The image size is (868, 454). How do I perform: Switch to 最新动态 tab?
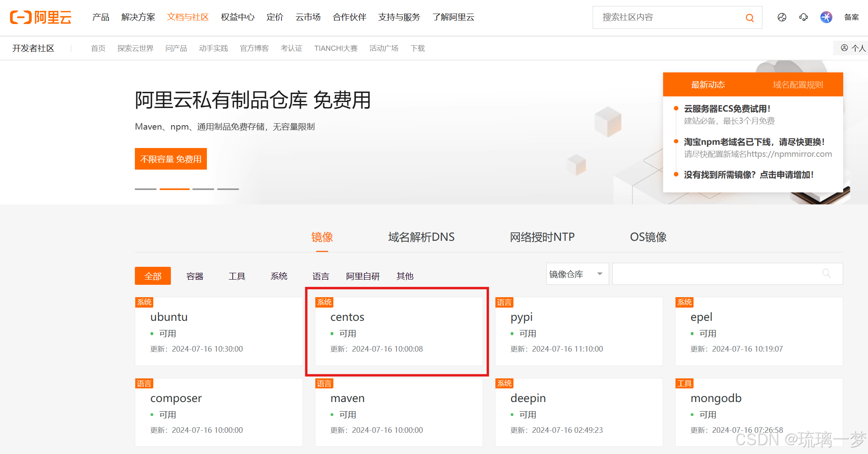[x=708, y=84]
